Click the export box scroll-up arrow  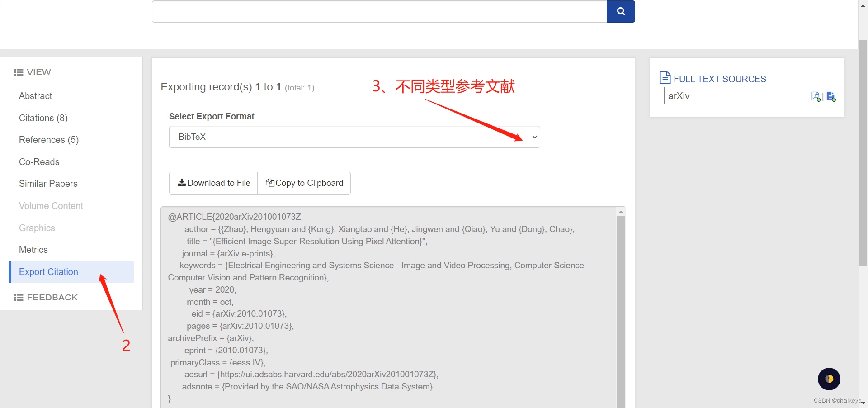(621, 212)
